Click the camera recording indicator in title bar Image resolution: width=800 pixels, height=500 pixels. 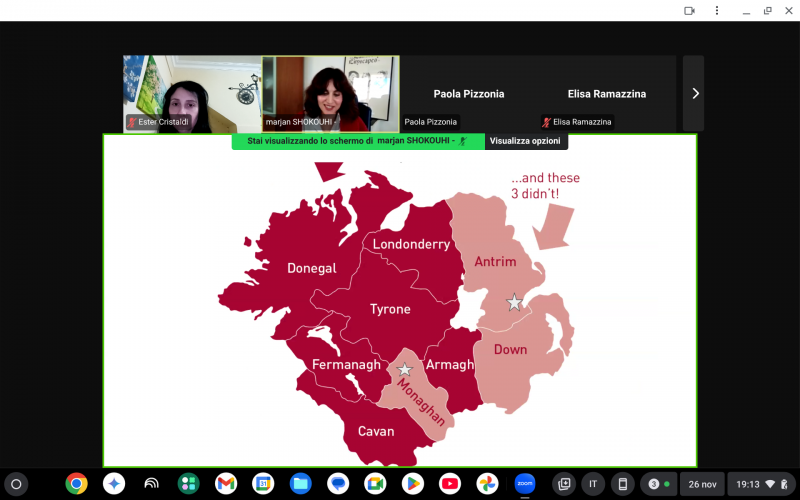(x=689, y=10)
